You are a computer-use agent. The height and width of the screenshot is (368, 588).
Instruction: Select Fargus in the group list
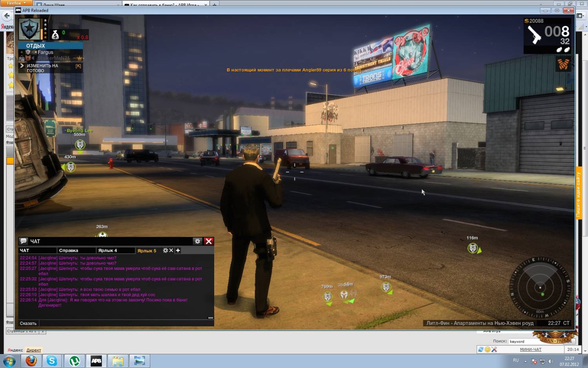pyautogui.click(x=46, y=52)
